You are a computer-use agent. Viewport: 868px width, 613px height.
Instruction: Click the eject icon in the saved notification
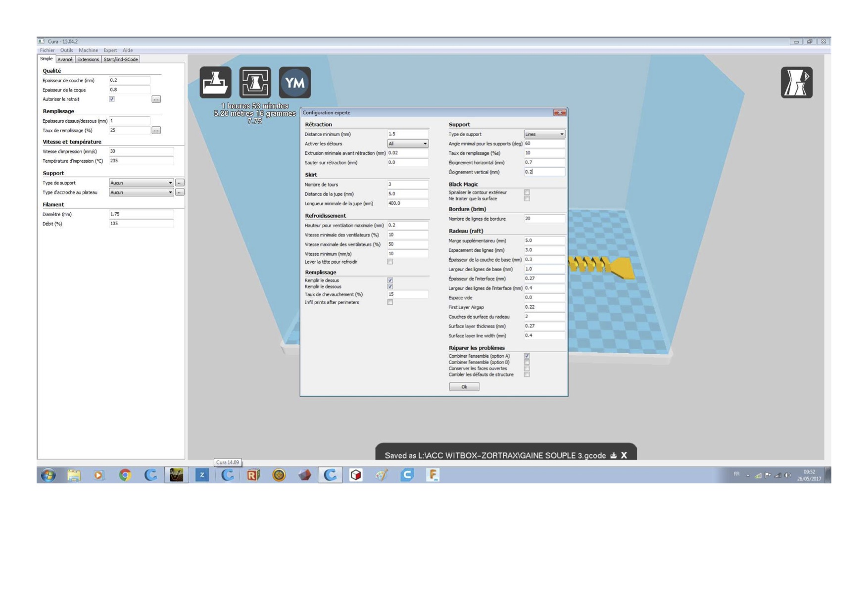(614, 456)
